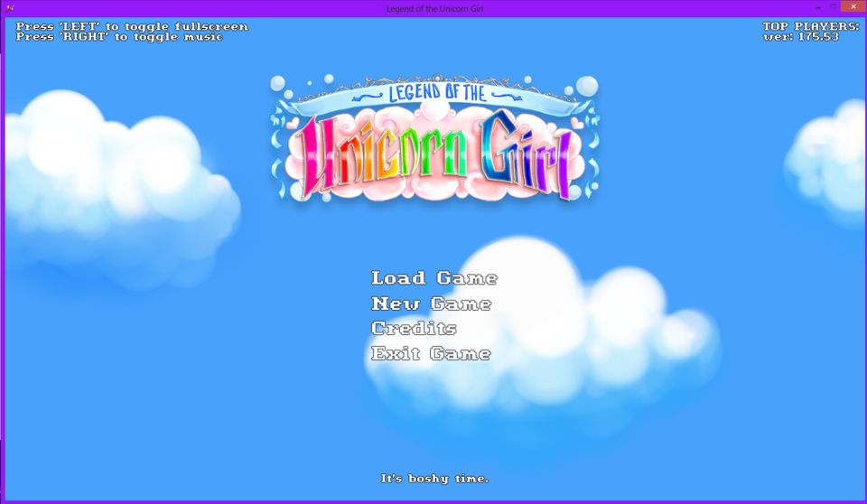Click the fullscreen toggle hint text

coord(132,26)
